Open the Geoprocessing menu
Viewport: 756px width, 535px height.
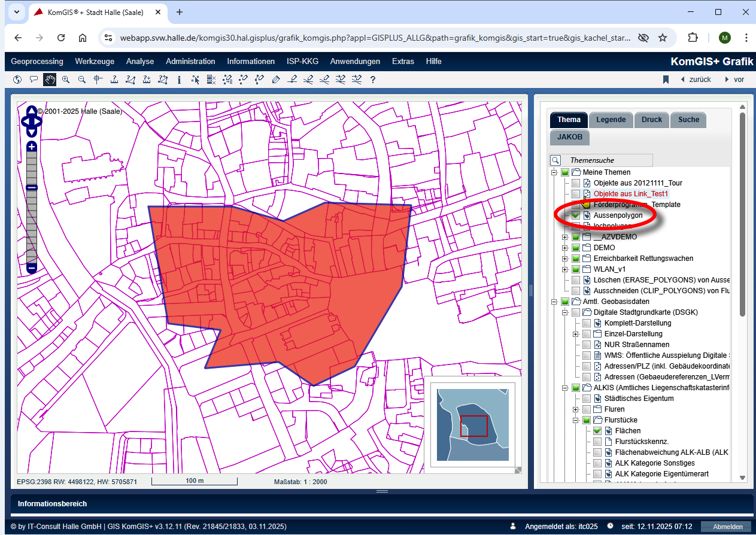tap(37, 61)
